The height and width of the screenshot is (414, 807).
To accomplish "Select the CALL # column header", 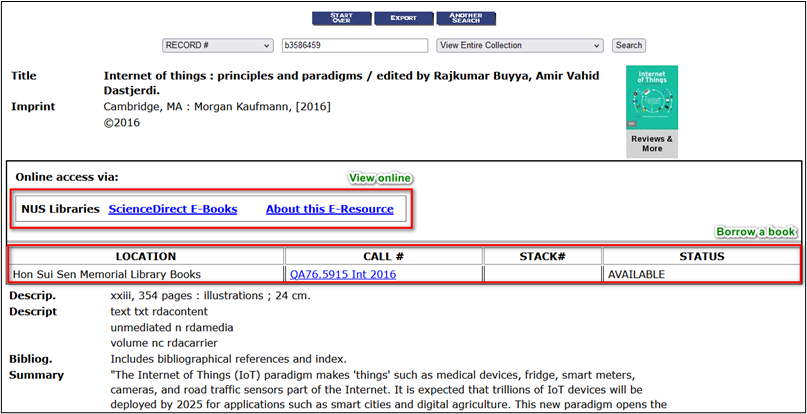I will point(383,257).
